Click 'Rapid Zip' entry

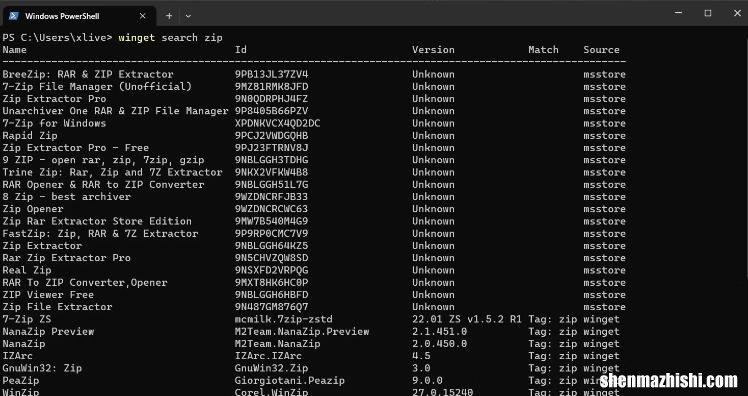point(30,135)
